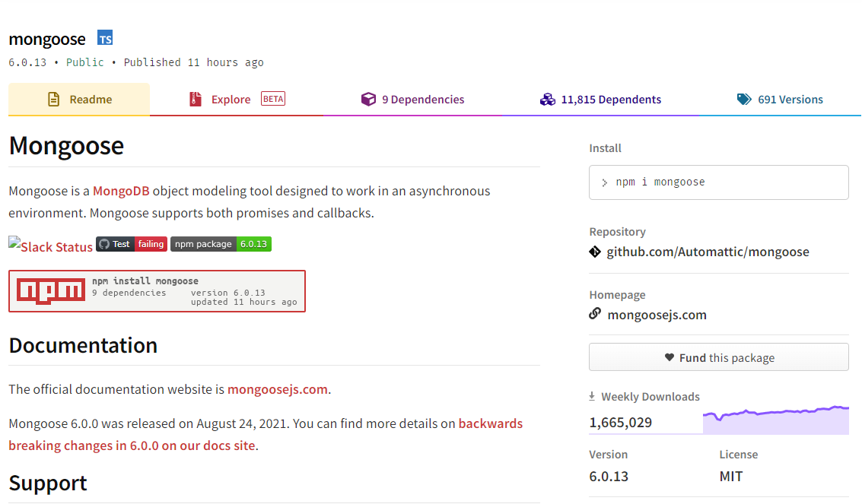
Task: Open the Slack Status badge
Action: point(50,246)
